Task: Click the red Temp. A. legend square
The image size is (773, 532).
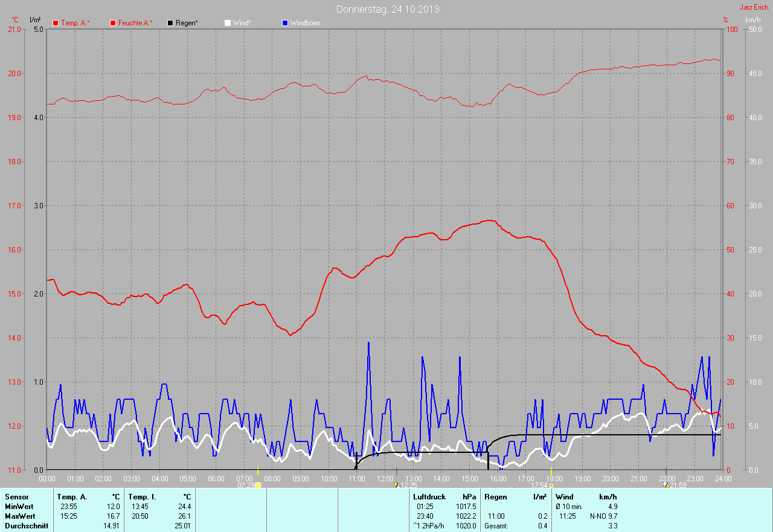Action: (56, 23)
